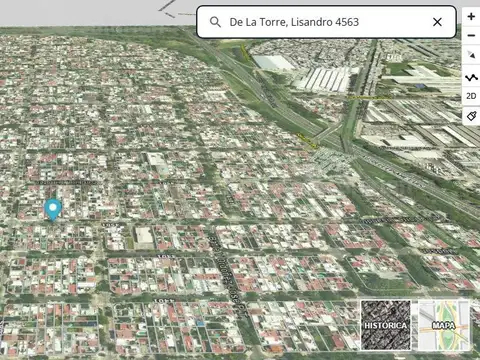This screenshot has height=360, width=480.
Task: Reset map orientation with compass arrow icon
Action: click(x=471, y=55)
